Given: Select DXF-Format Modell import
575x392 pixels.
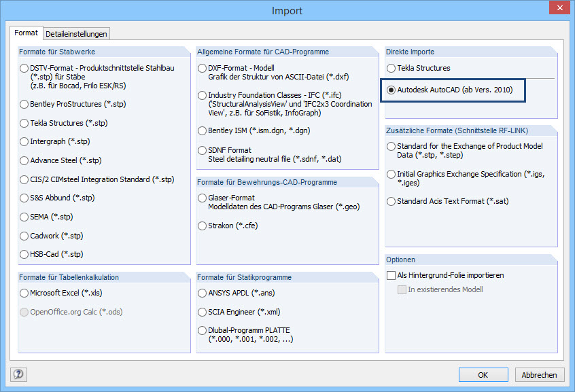Looking at the screenshot, I should coord(202,68).
